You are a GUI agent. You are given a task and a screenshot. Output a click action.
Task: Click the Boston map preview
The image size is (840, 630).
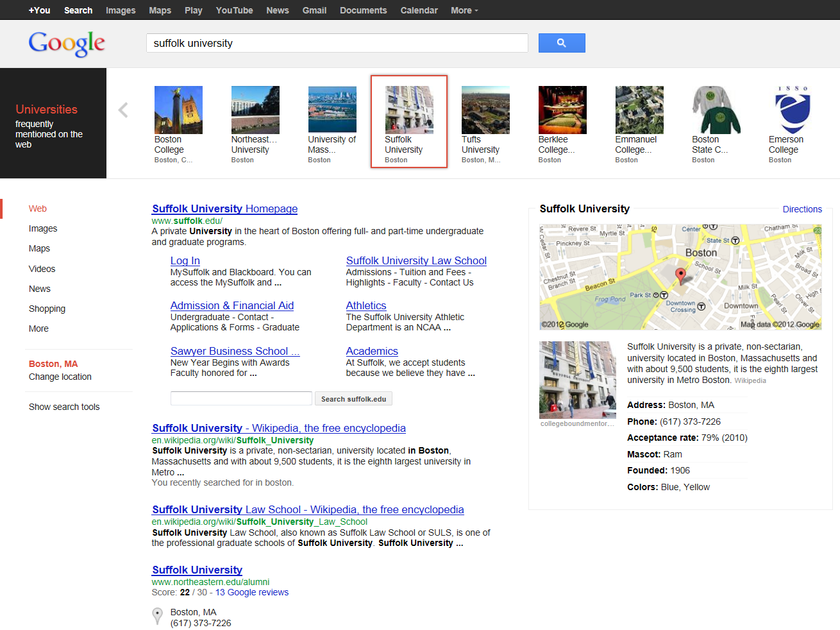click(x=680, y=277)
